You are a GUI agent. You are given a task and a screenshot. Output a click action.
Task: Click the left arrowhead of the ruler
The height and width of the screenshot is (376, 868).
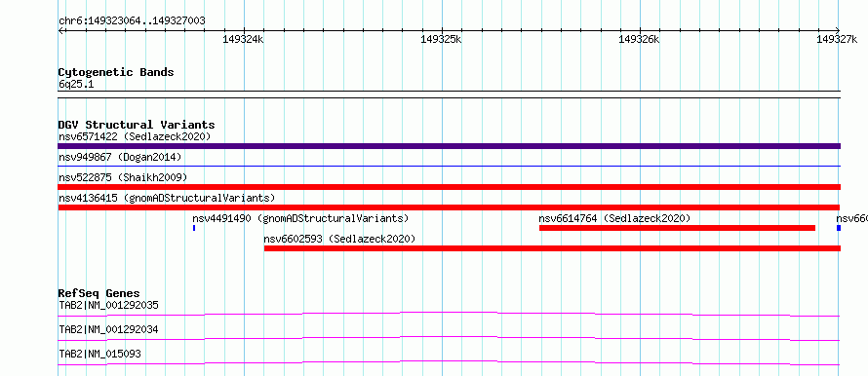pyautogui.click(x=60, y=30)
